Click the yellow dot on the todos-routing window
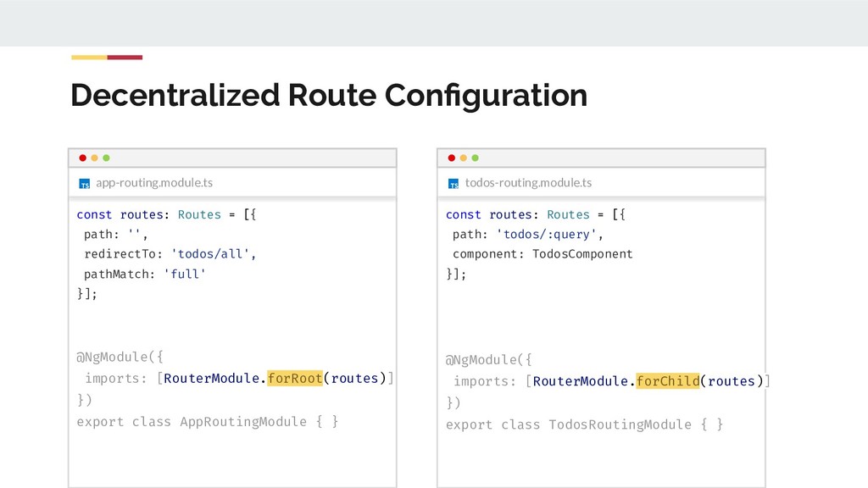Screen dimensions: 868x488 point(463,158)
